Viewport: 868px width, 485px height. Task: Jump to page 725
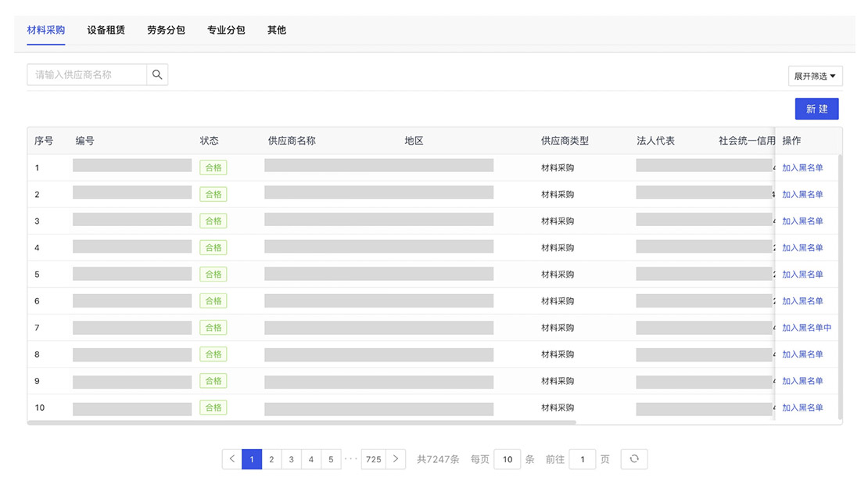pos(374,459)
